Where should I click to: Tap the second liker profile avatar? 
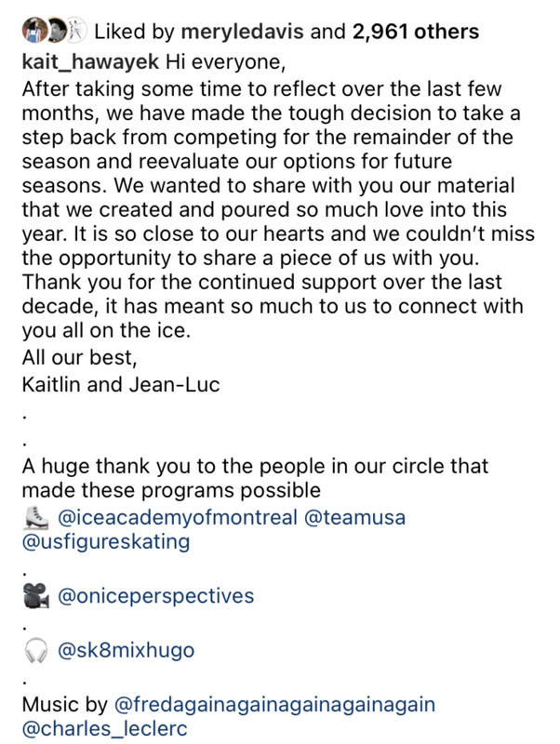56,31
